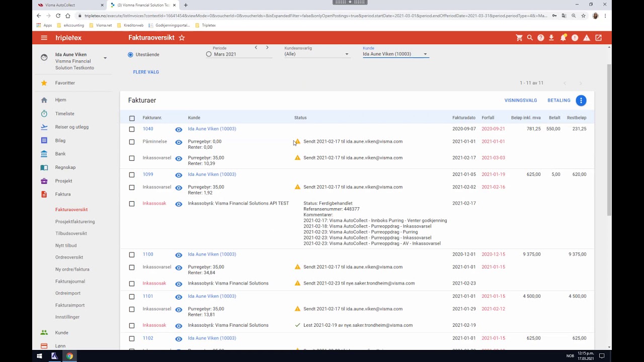Screen dimensions: 644x362
Task: Tick checkbox for invoice 1100
Action: tap(132, 255)
